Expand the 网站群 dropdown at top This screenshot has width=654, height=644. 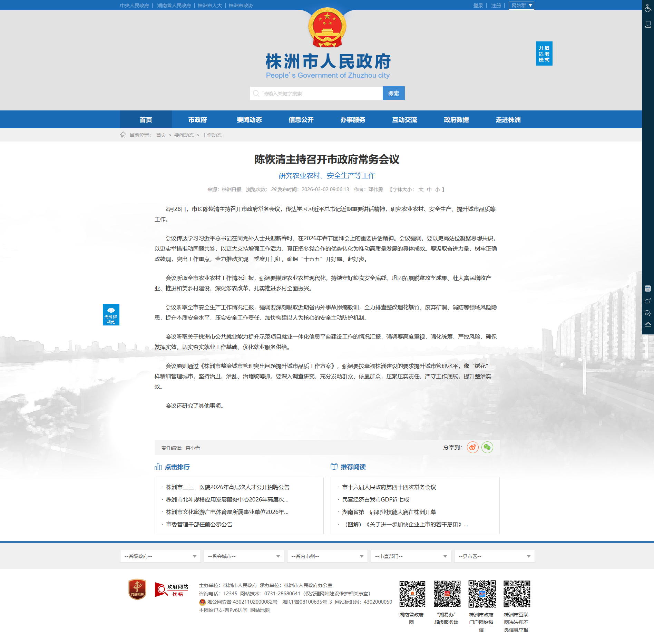(521, 6)
